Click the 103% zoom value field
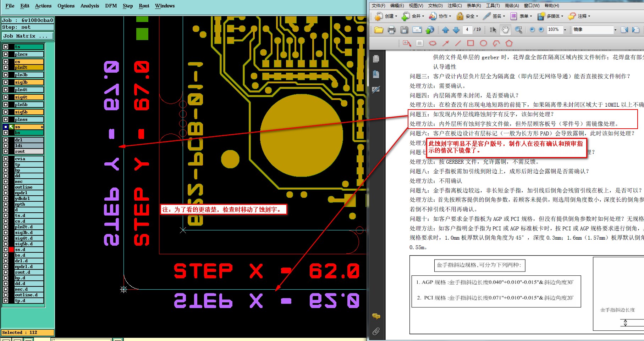Image resolution: width=644 pixels, height=341 pixels. tap(555, 30)
